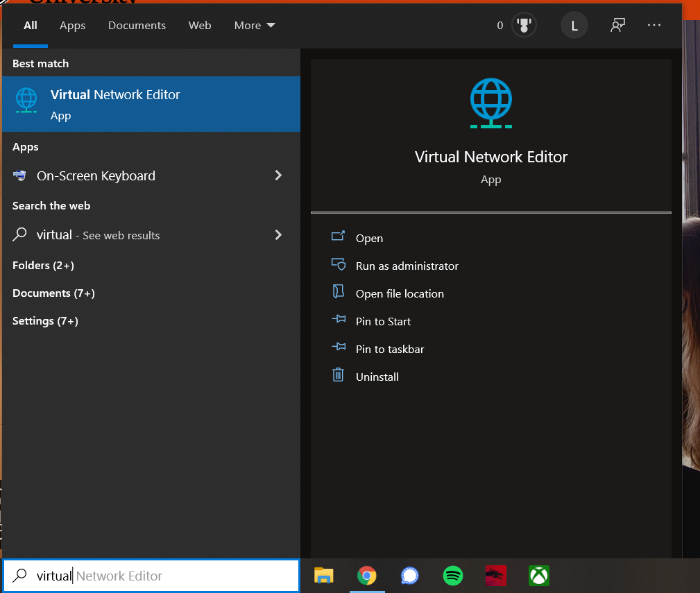Open Google Chrome from the taskbar

(x=366, y=576)
